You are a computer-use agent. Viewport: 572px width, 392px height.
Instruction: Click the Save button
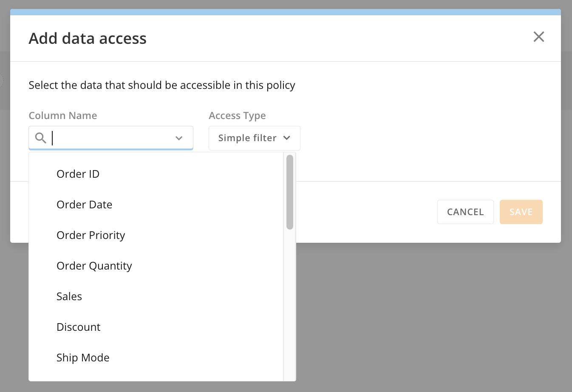[521, 212]
